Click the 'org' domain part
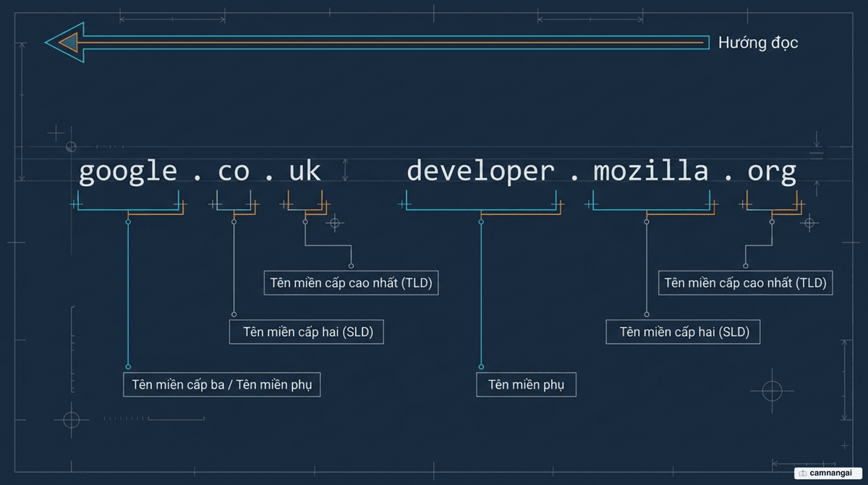868x485 pixels. pos(772,172)
